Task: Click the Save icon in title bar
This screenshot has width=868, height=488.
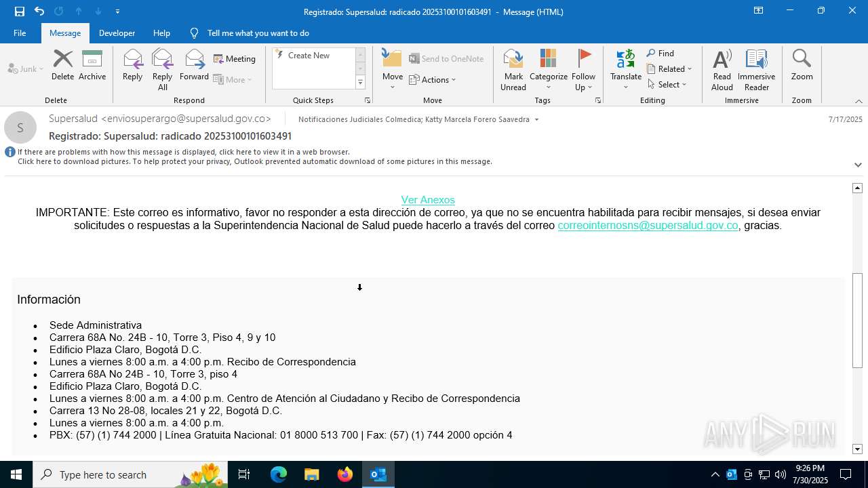Action: click(20, 12)
